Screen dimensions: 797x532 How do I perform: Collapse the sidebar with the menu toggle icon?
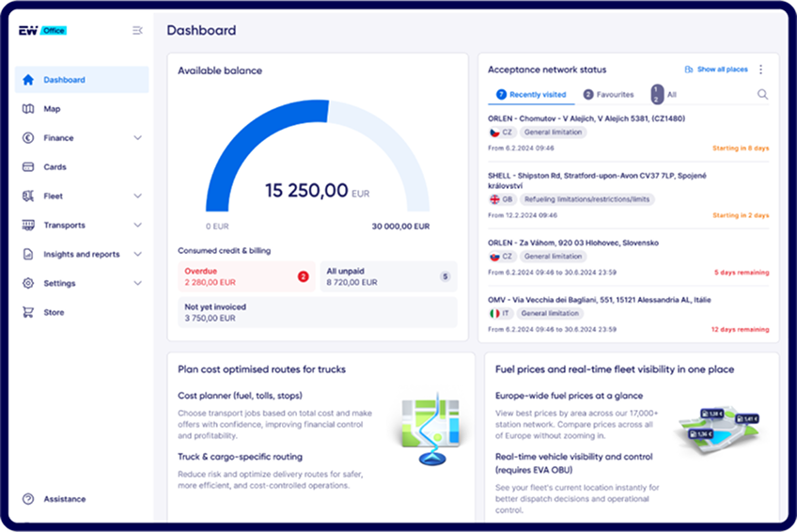(x=138, y=30)
